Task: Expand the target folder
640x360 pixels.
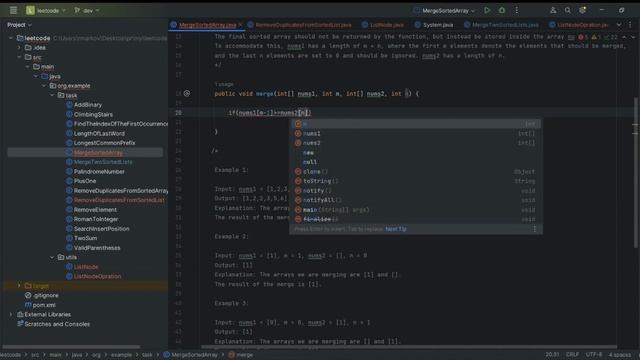Action: tap(19, 286)
